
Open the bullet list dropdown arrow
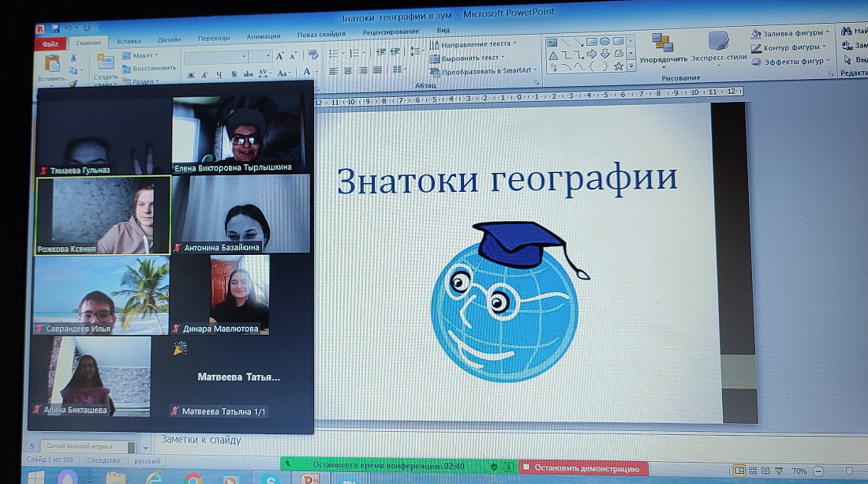(343, 54)
